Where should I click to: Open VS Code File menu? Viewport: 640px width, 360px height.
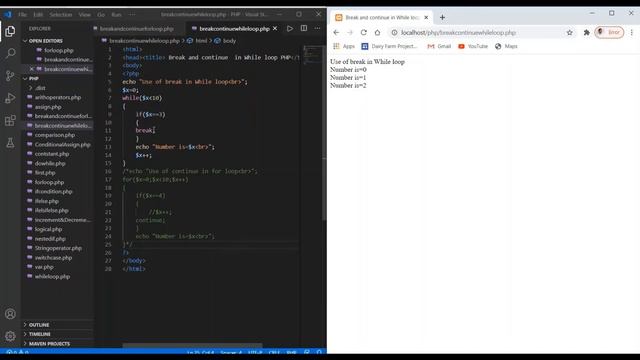point(22,14)
